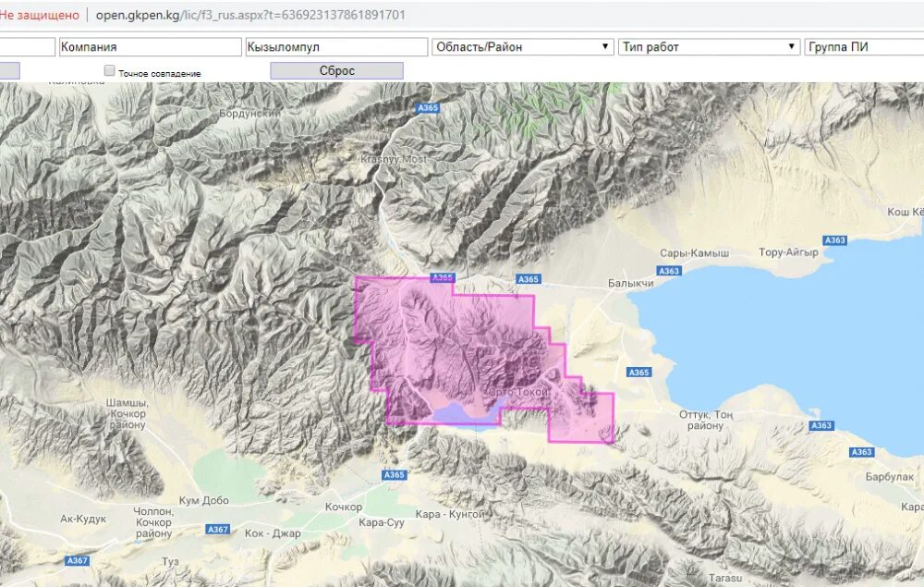This screenshot has height=587, width=924.
Task: Click the 'Не защищено' security warning
Action: coord(39,15)
